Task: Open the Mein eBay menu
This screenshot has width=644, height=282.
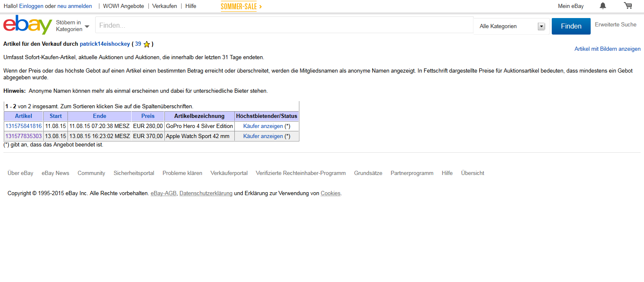Action: pyautogui.click(x=571, y=6)
